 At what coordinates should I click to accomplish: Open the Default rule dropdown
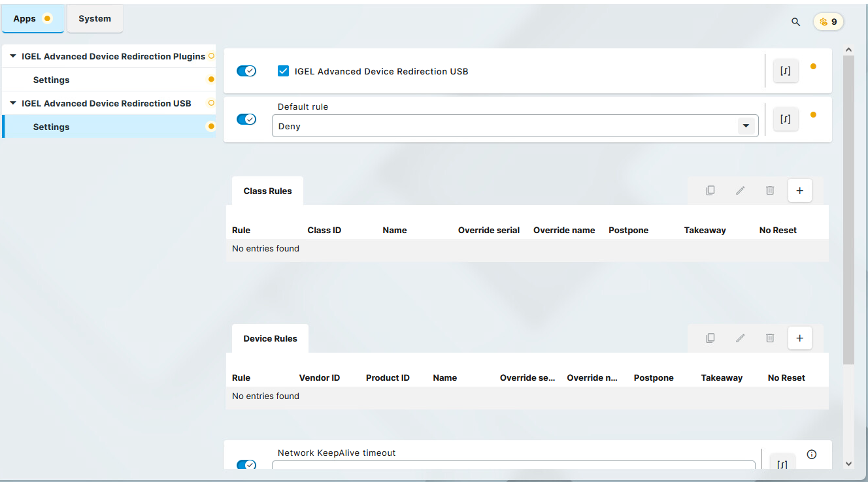pos(746,126)
